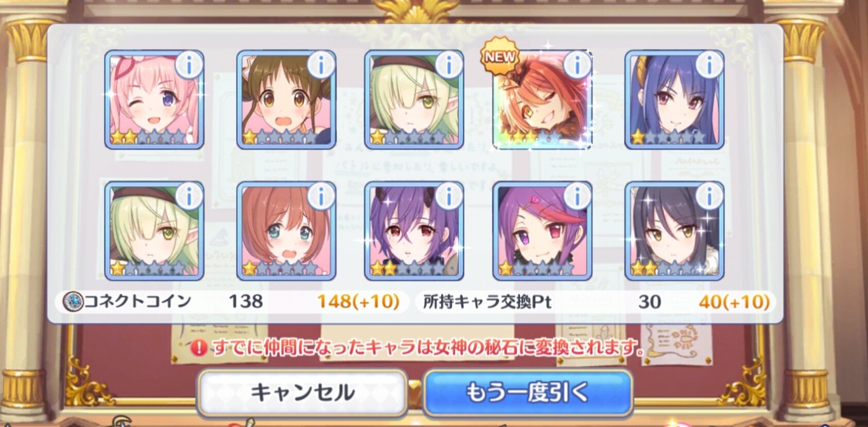
Task: Click the red warning exclamation icon
Action: coord(199,348)
